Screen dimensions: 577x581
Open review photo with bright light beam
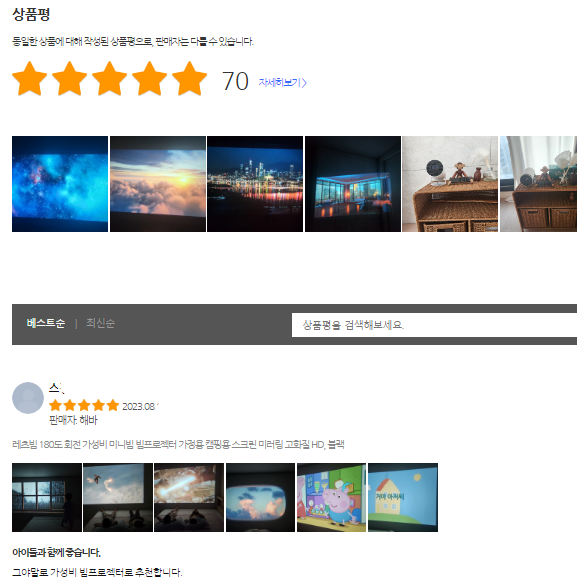click(189, 497)
